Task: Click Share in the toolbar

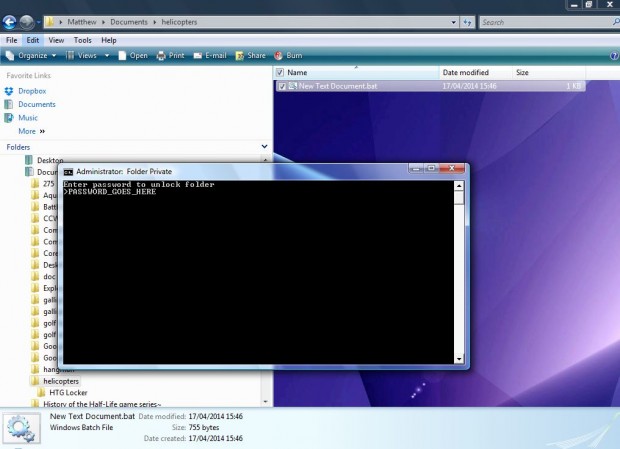Action: (x=251, y=56)
